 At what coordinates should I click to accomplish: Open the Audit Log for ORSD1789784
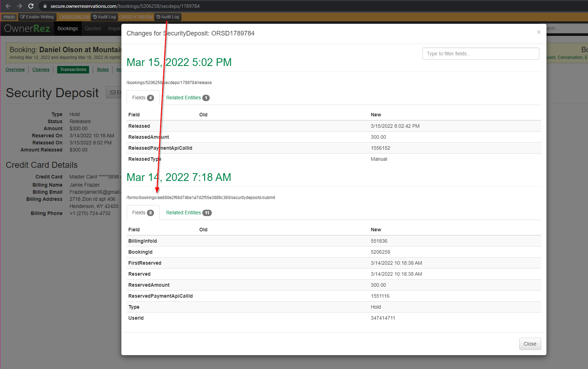coord(168,17)
